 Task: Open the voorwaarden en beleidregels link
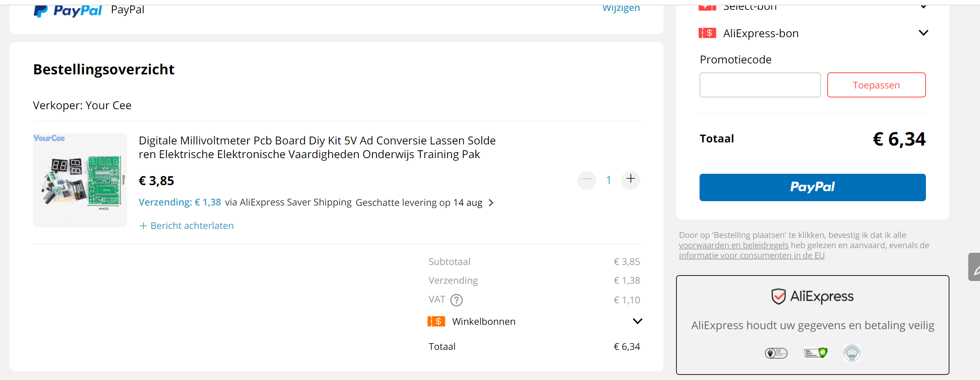click(x=734, y=245)
